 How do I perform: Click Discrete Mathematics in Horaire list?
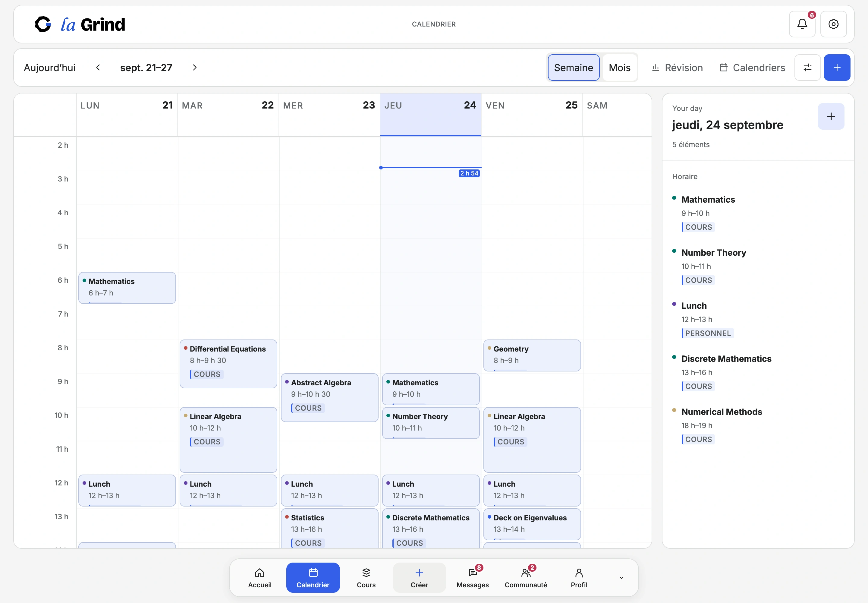(726, 358)
